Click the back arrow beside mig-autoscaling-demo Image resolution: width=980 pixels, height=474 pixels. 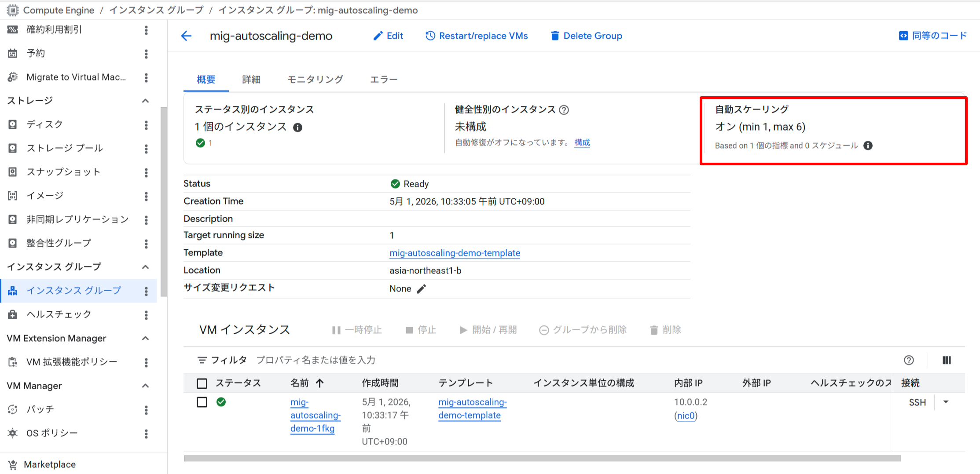pos(187,36)
